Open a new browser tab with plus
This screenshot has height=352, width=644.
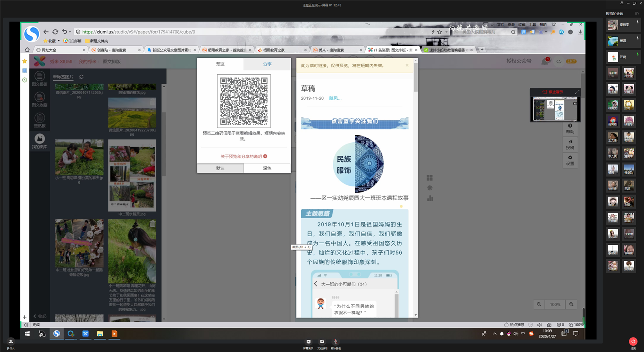[x=482, y=49]
